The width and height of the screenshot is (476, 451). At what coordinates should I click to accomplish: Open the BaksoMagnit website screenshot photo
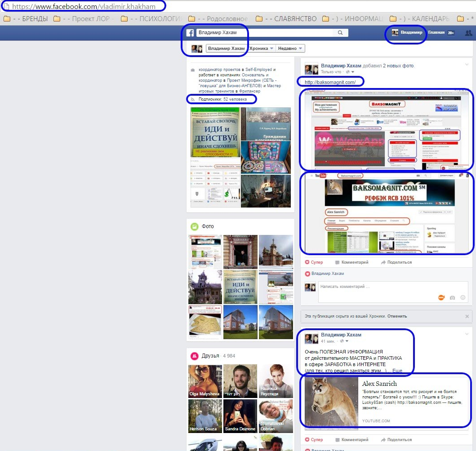[x=386, y=130]
